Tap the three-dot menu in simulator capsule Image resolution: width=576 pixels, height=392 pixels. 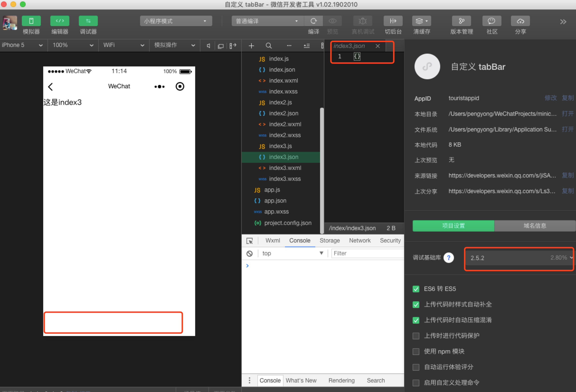pyautogui.click(x=159, y=87)
